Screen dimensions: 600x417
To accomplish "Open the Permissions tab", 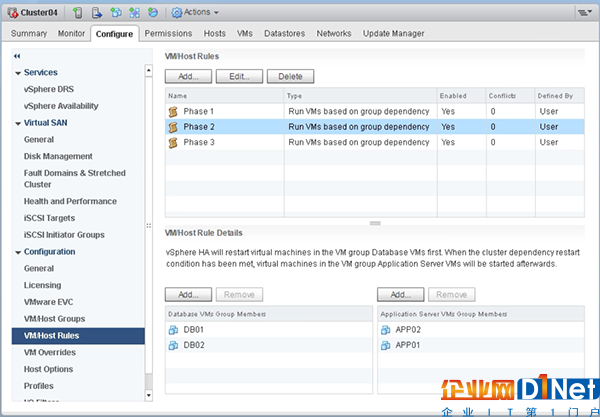I will coord(168,34).
